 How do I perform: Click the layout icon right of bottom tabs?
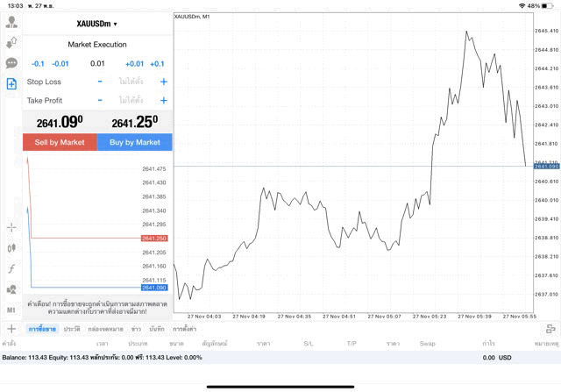(x=550, y=328)
